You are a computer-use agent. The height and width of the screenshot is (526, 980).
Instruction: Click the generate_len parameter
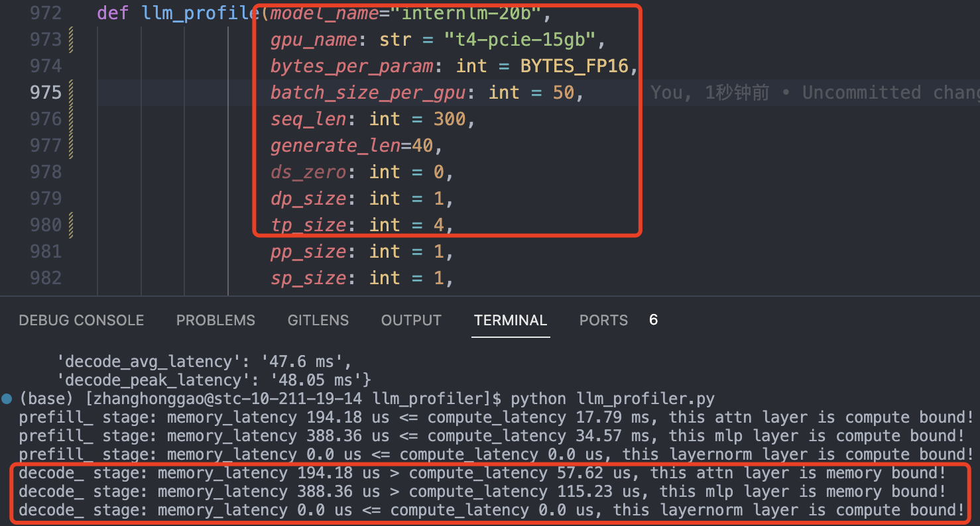click(x=335, y=146)
